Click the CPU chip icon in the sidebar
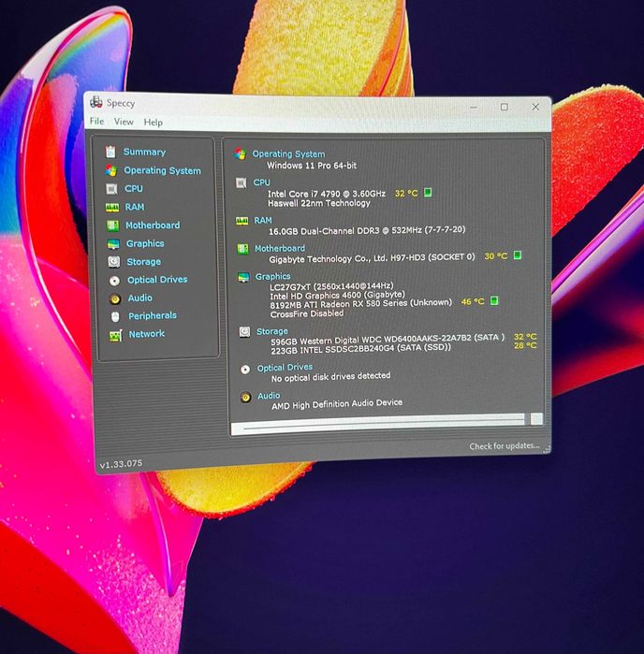 (111, 188)
